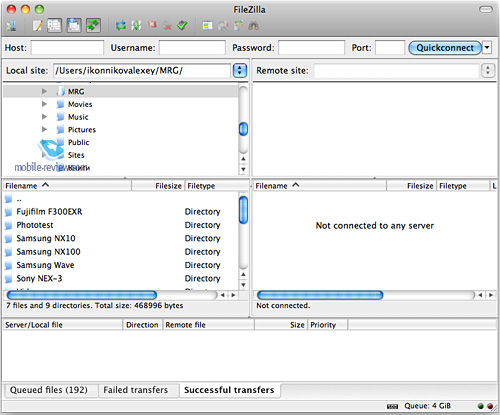
Task: Click the local file list vertical scrollbar thumb
Action: (x=244, y=210)
